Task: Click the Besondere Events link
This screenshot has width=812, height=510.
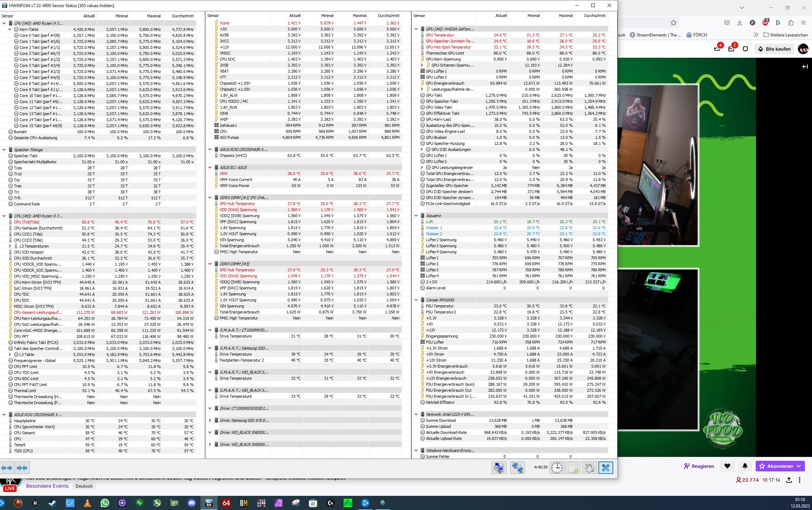Action: pos(47,486)
